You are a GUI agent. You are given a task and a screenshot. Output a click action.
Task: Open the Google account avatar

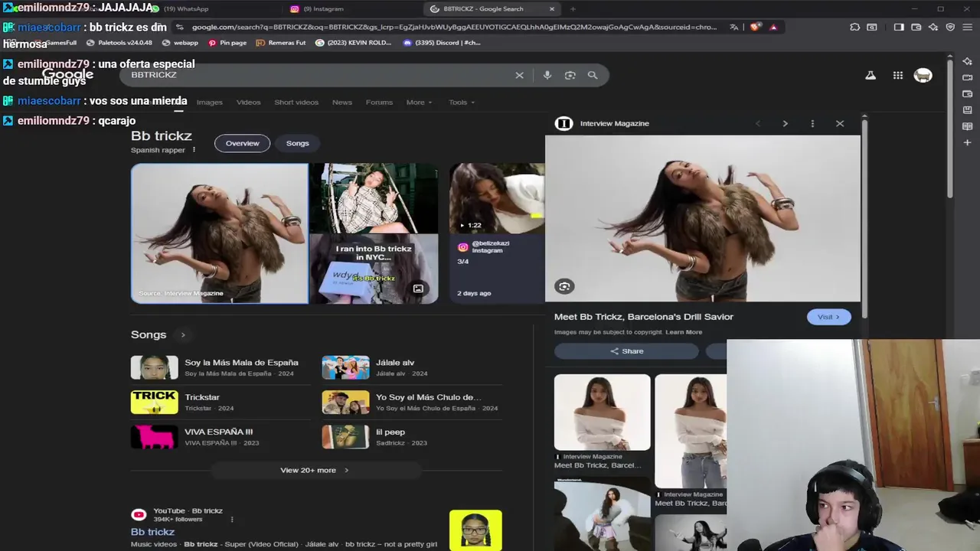(923, 75)
